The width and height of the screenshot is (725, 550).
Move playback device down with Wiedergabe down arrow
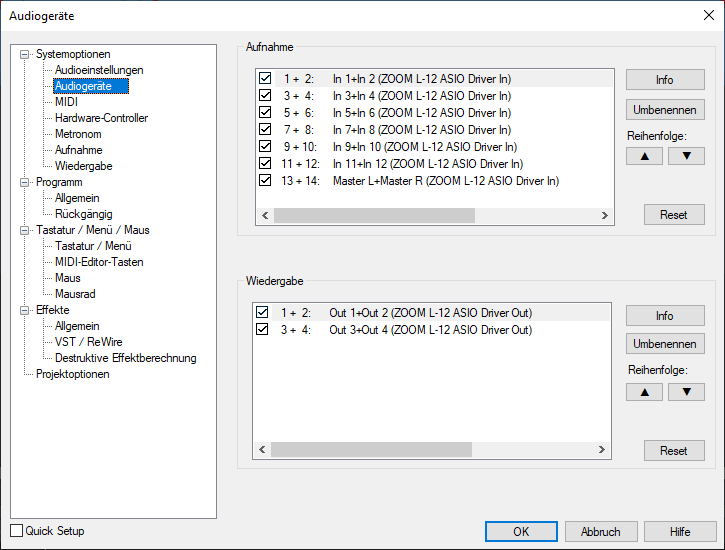click(x=686, y=392)
